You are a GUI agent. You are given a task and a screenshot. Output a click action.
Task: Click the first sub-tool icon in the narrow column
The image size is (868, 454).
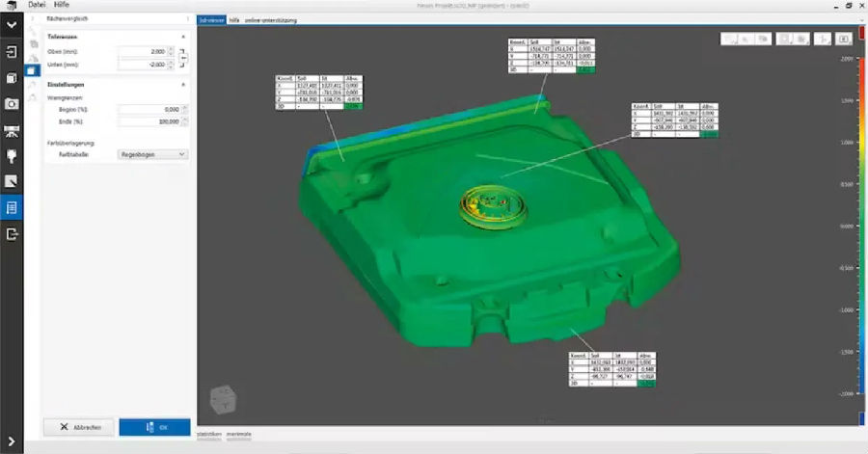tap(33, 31)
